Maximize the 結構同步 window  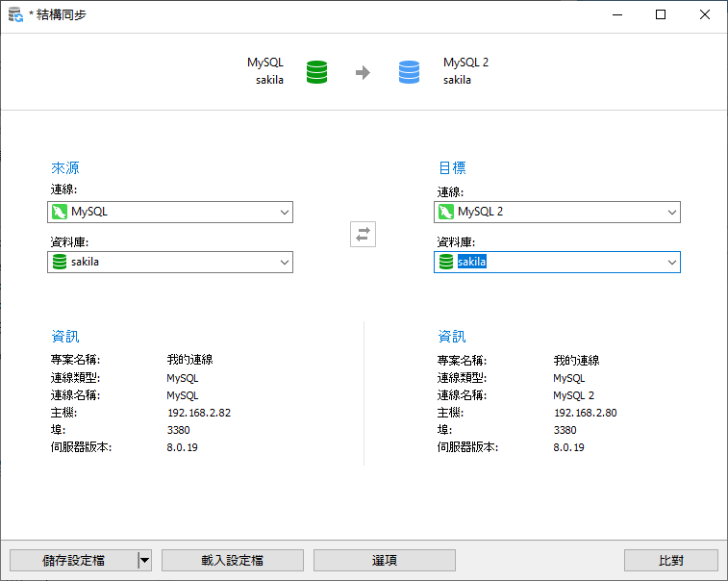(661, 14)
